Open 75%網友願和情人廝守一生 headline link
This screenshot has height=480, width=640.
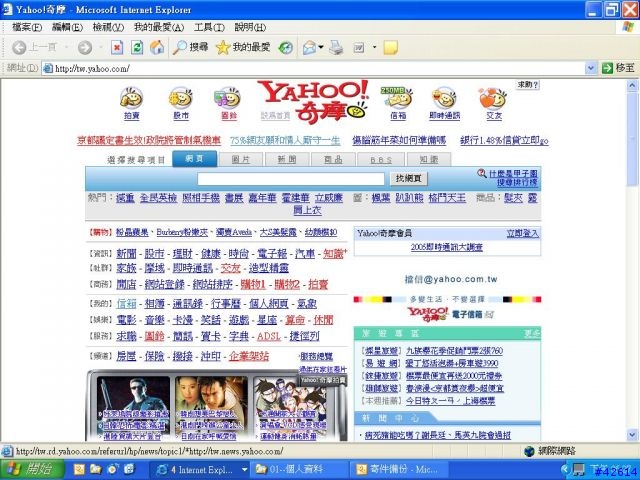pos(285,140)
